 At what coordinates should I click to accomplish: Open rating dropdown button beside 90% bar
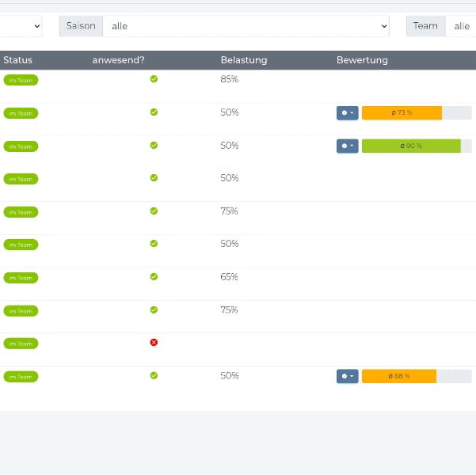click(347, 146)
